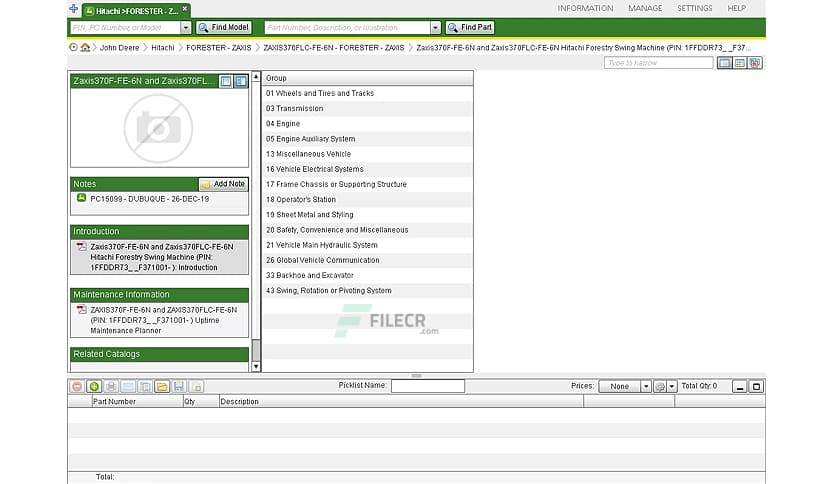Click the breadcrumb history clock icon
Image resolution: width=836 pixels, height=484 pixels.
[74, 47]
